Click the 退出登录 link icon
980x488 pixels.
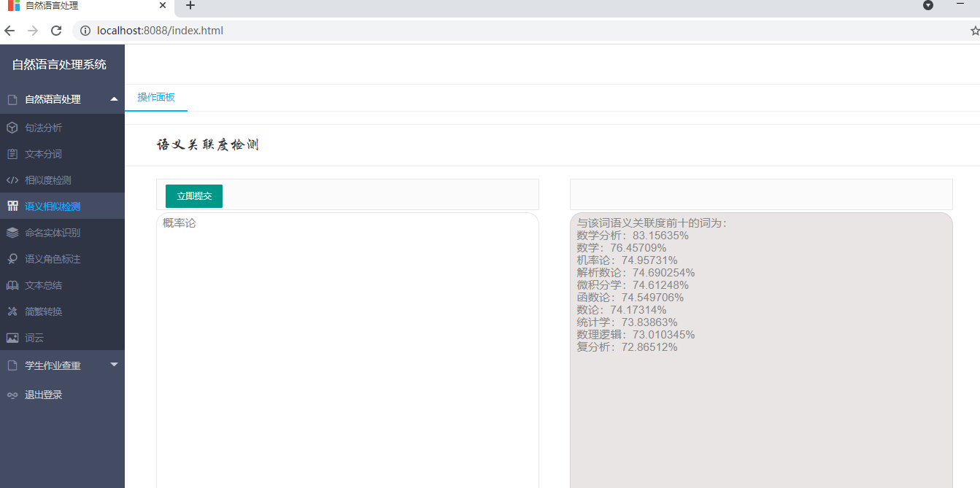(12, 395)
